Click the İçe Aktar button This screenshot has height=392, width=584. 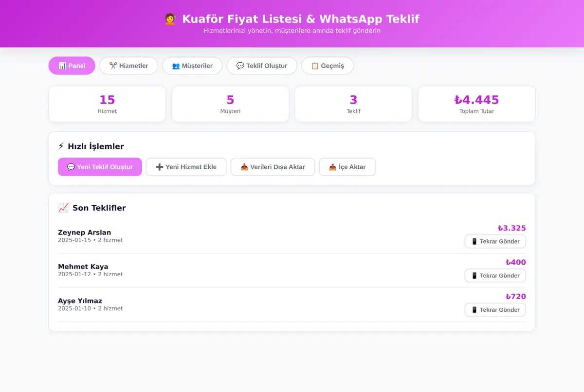point(347,167)
